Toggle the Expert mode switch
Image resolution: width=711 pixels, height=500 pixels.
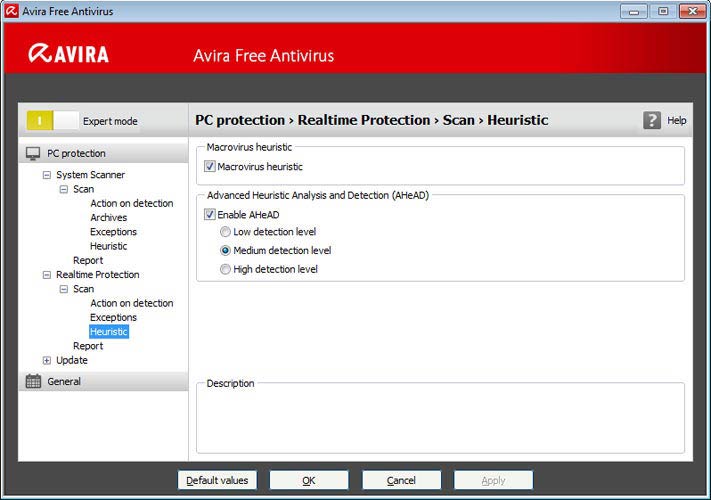pos(53,121)
